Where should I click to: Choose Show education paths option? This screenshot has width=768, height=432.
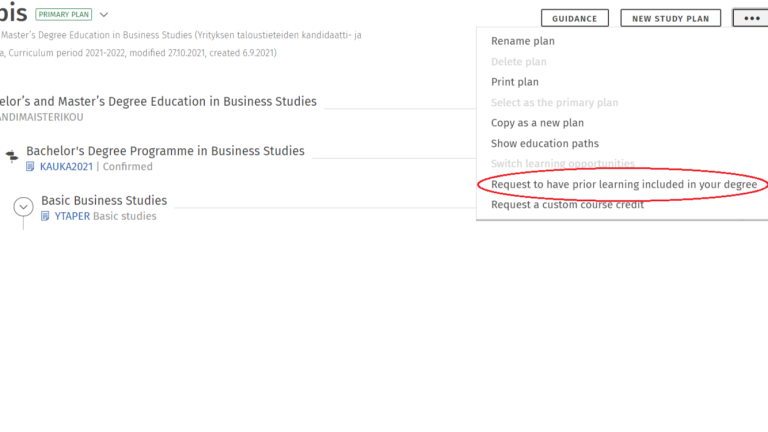coord(545,144)
